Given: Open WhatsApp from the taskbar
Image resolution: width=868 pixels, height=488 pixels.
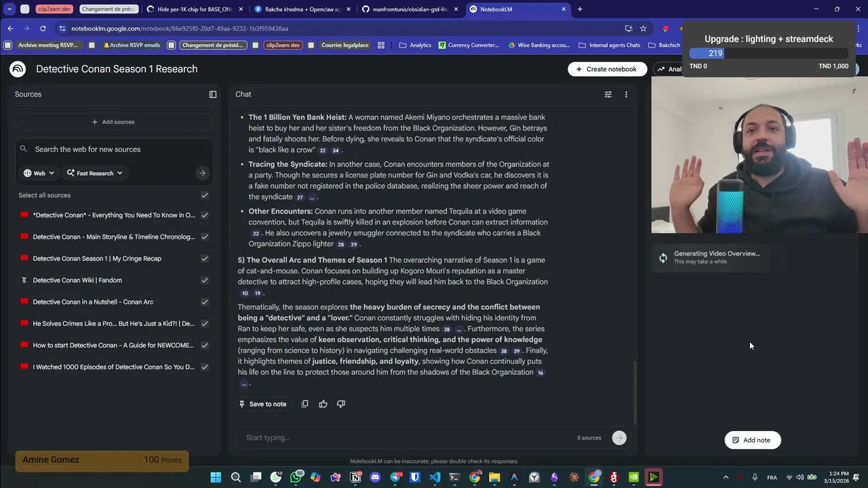Looking at the screenshot, I should [x=296, y=477].
